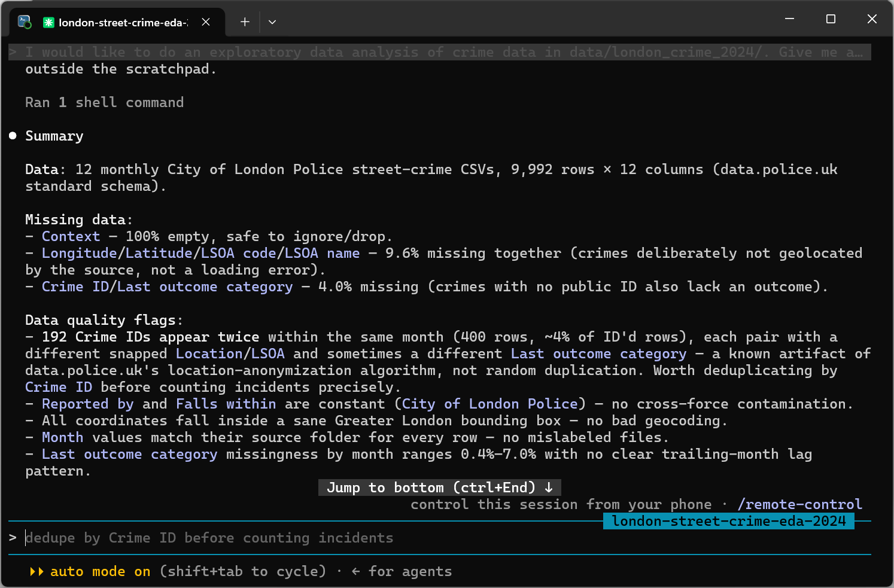The width and height of the screenshot is (894, 588).
Task: Click the terminal profile icon in title bar
Action: pos(25,22)
